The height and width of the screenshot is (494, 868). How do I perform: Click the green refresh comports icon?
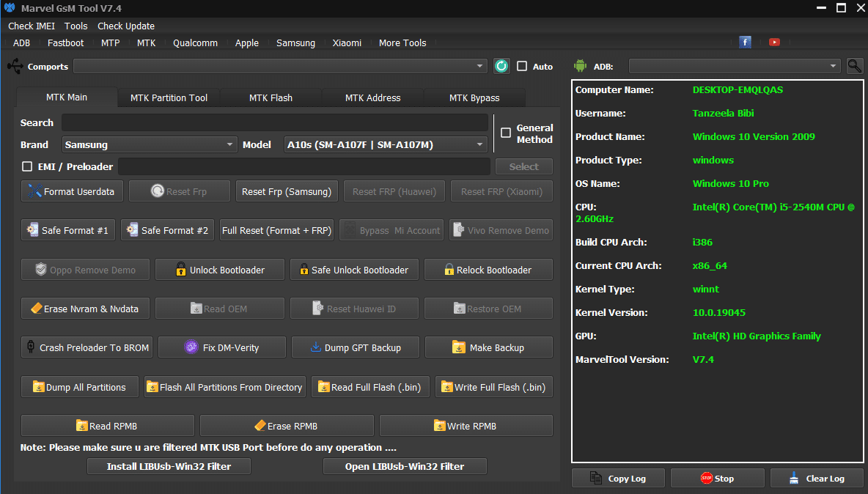tap(501, 66)
